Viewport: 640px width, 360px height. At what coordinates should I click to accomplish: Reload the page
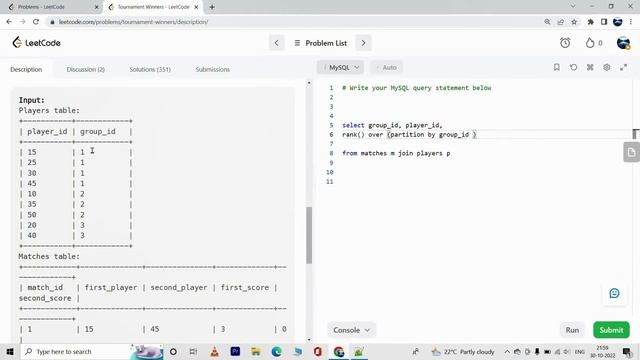(x=36, y=22)
